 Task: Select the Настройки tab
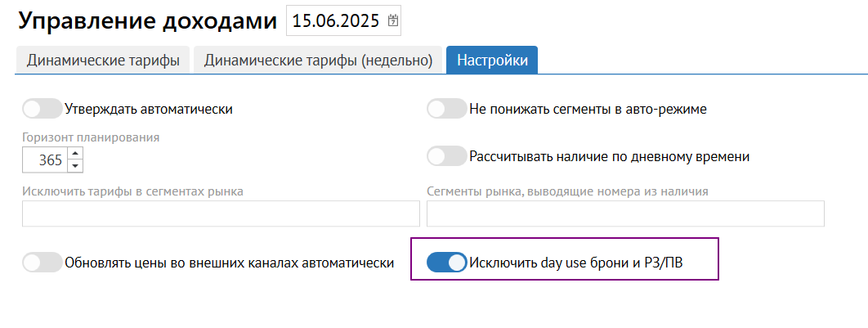[x=491, y=61]
